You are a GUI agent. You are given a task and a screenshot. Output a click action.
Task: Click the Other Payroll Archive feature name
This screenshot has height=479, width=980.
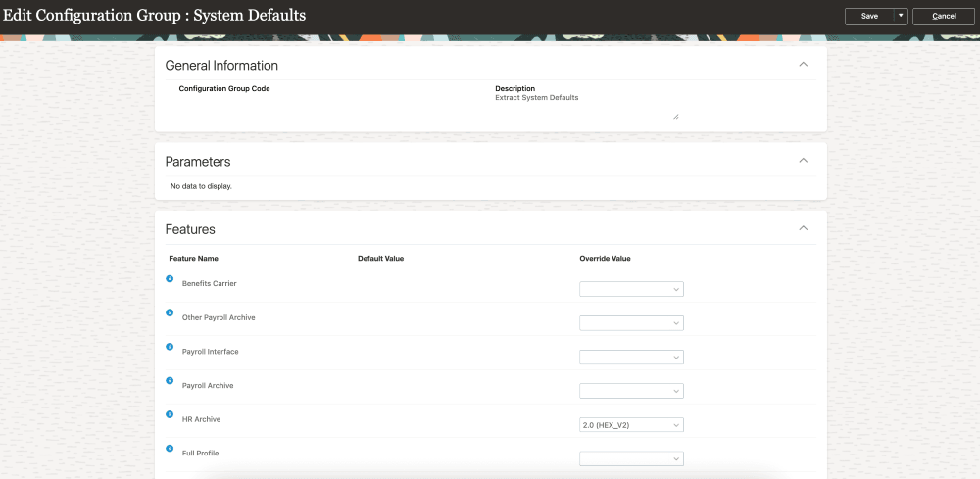[219, 317]
